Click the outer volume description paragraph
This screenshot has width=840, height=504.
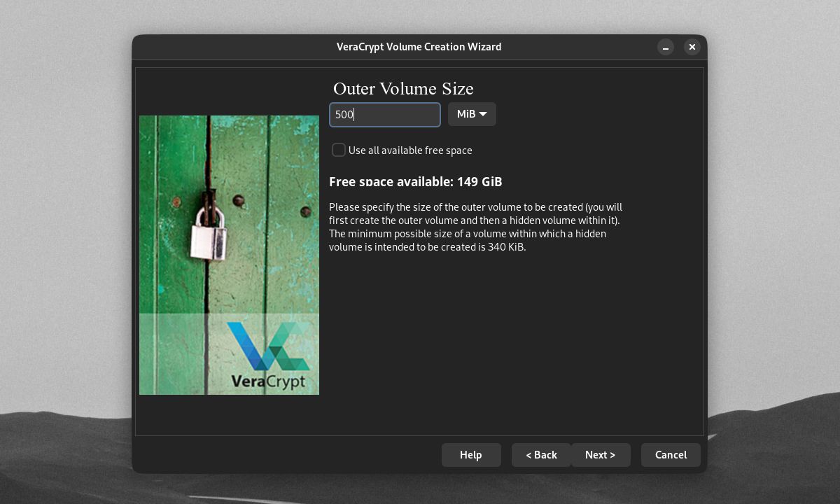point(476,227)
